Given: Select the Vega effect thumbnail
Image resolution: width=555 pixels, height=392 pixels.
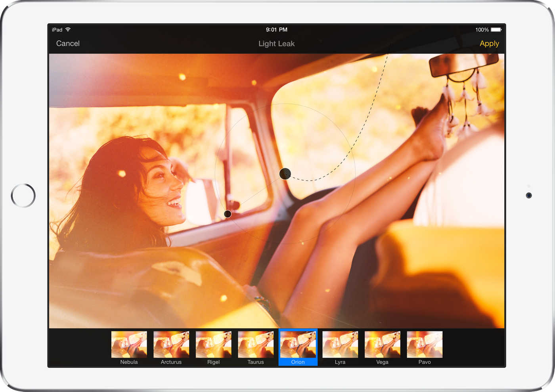Looking at the screenshot, I should point(382,344).
